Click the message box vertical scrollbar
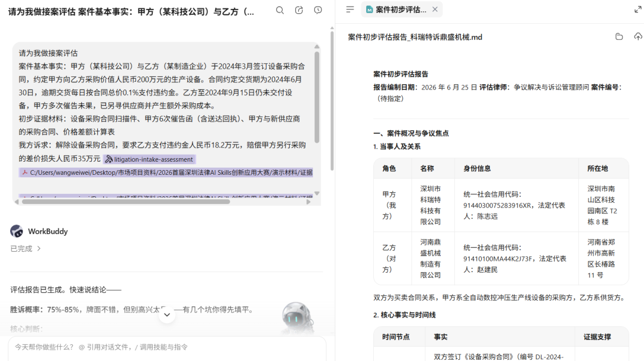644x361 pixels. 317,97
